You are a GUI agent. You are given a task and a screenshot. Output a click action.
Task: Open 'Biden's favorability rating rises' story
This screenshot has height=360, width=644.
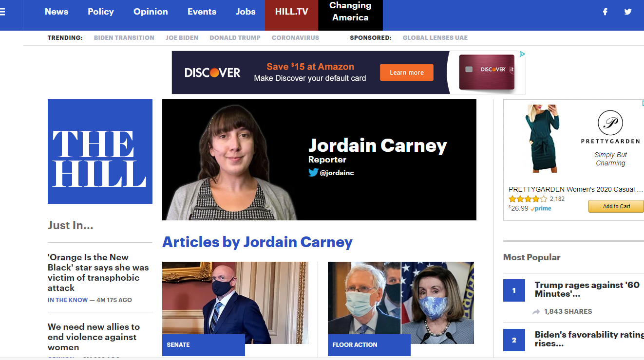(589, 339)
